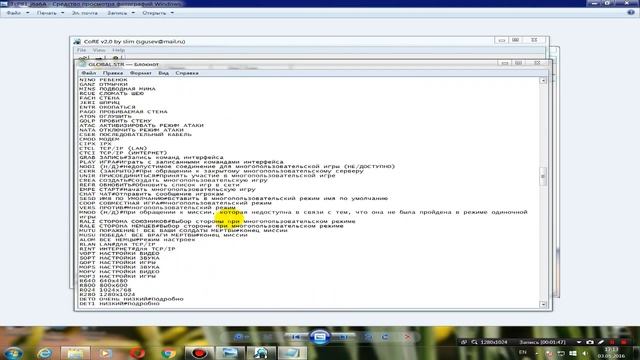Go to next photo
This screenshot has width=640, height=360.
(x=343, y=337)
